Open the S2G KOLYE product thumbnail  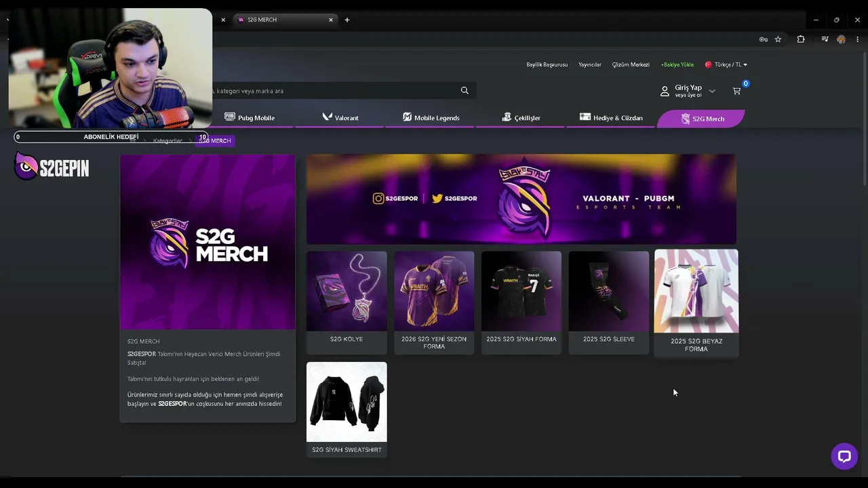pos(347,291)
